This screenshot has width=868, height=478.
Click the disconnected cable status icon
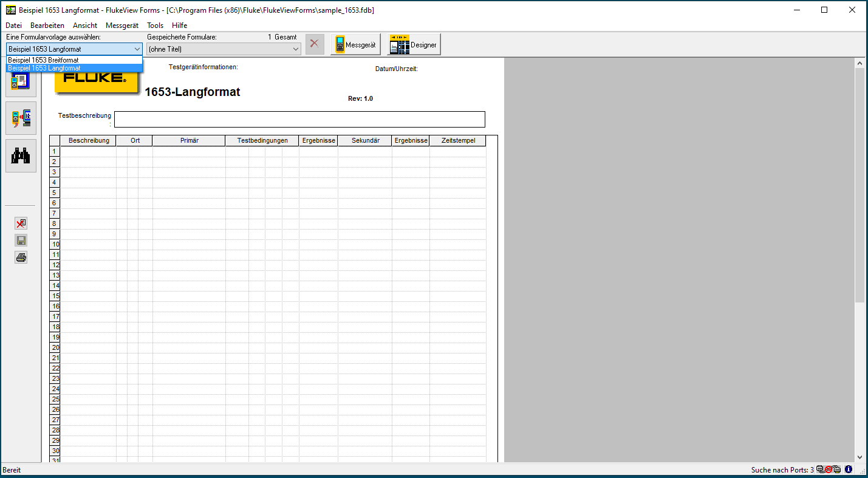(x=829, y=469)
